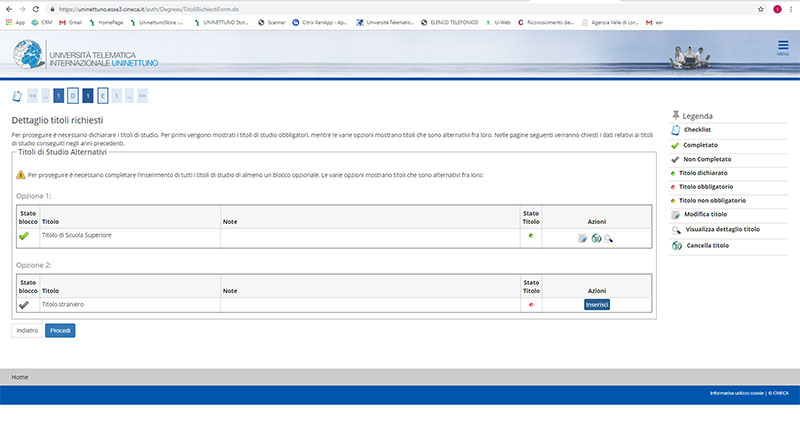This screenshot has height=421, width=800.
Task: Click the Procedi button
Action: pos(60,329)
